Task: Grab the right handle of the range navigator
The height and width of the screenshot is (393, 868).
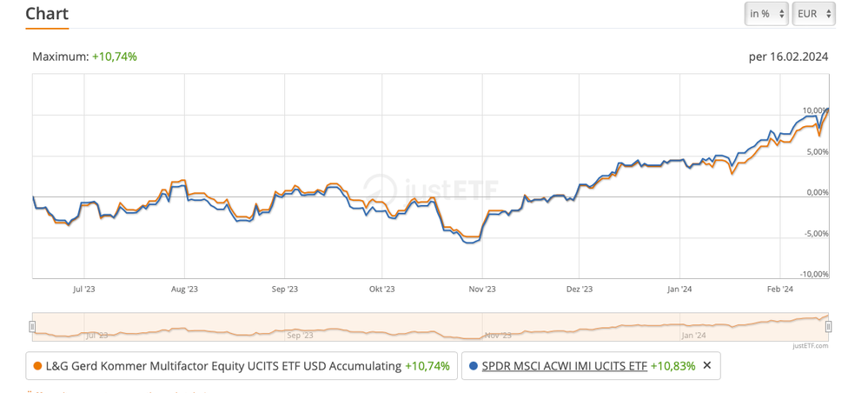Action: pyautogui.click(x=829, y=327)
